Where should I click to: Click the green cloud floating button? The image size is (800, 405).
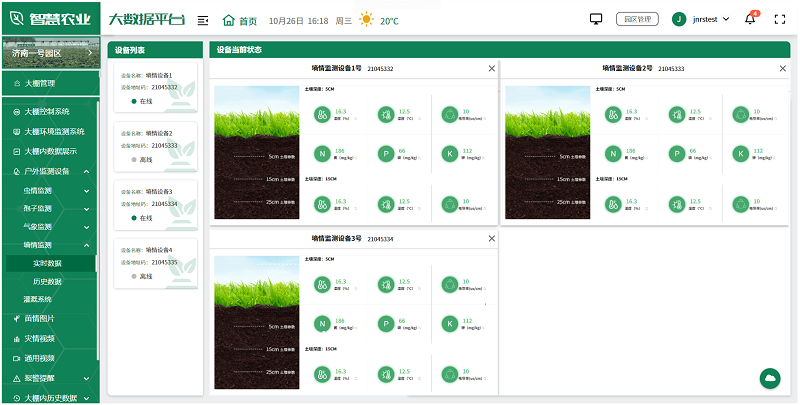(770, 378)
